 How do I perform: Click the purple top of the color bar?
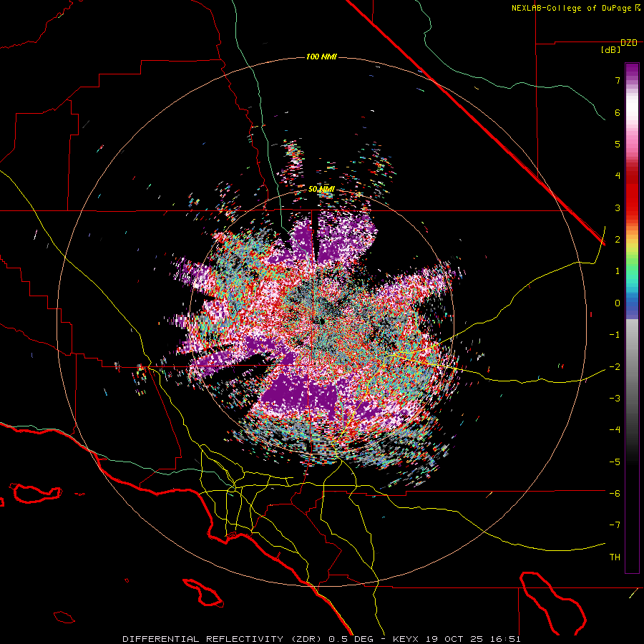(632, 71)
